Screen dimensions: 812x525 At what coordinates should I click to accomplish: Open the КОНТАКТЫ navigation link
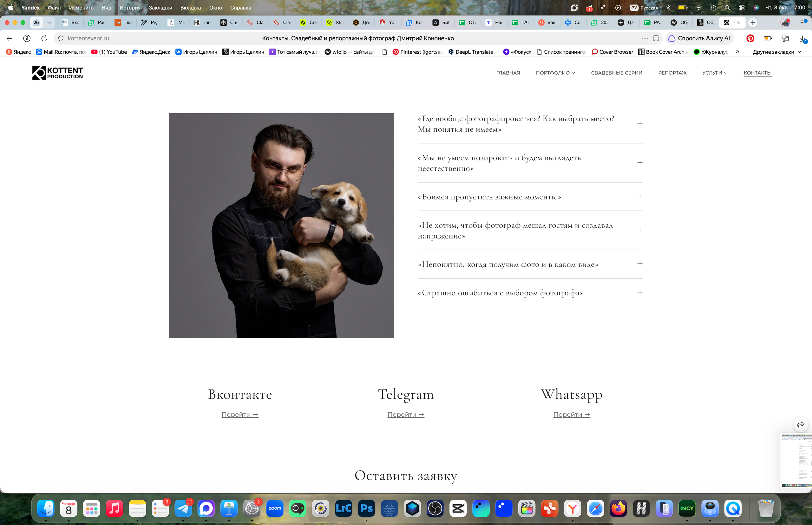click(757, 73)
